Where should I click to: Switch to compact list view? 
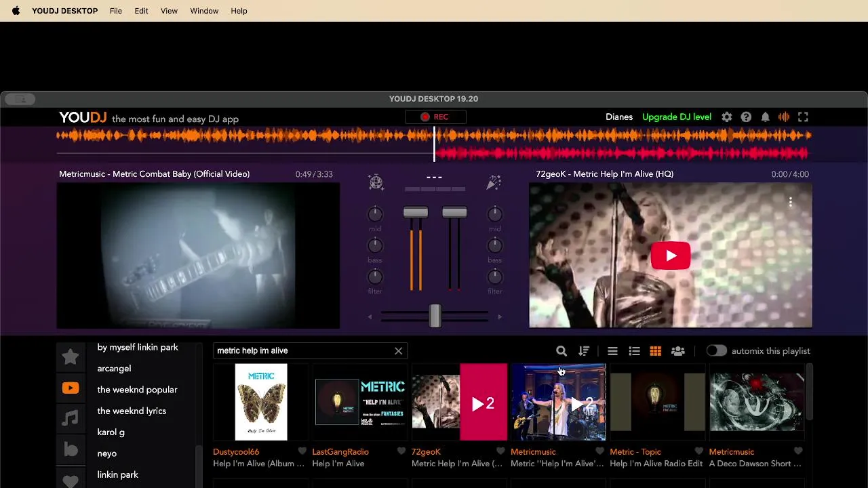tap(612, 351)
